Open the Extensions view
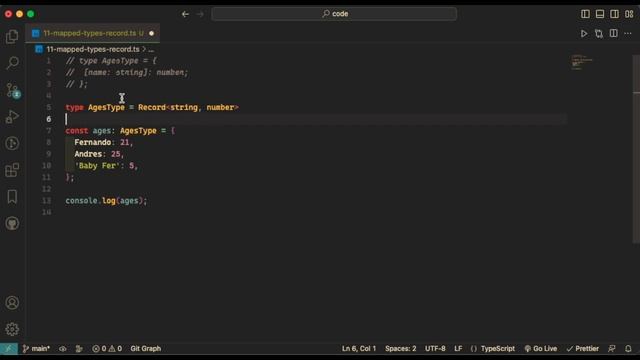 pyautogui.click(x=12, y=170)
